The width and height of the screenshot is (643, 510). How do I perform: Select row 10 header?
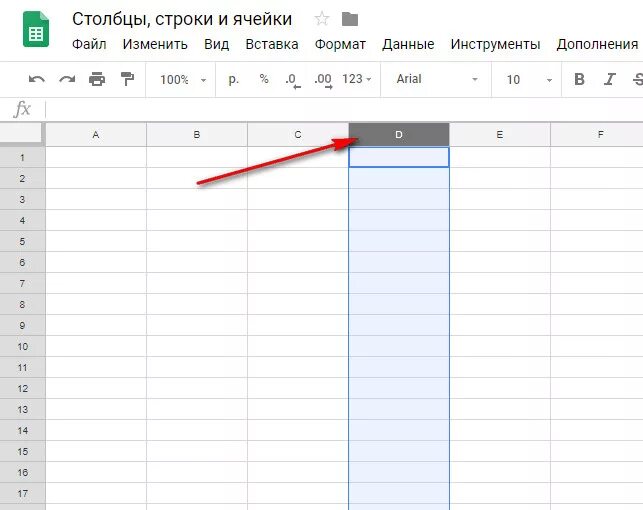[x=22, y=346]
